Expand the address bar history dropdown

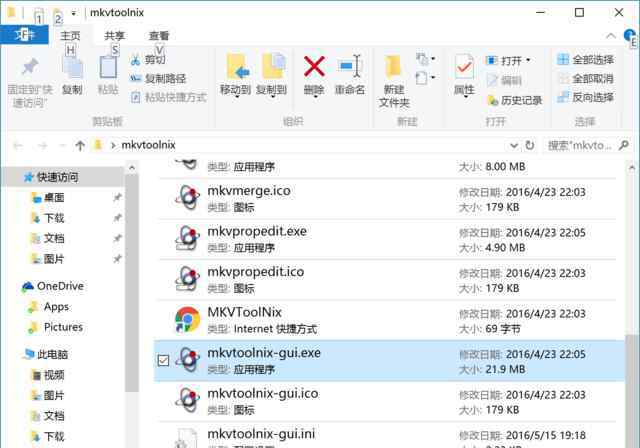pyautogui.click(x=514, y=145)
